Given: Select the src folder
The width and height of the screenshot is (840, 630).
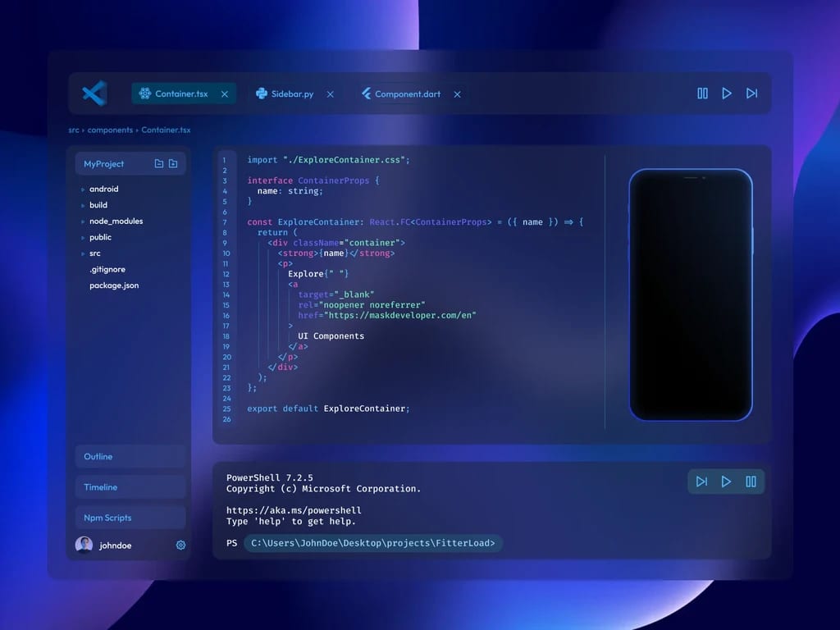Looking at the screenshot, I should click(95, 253).
